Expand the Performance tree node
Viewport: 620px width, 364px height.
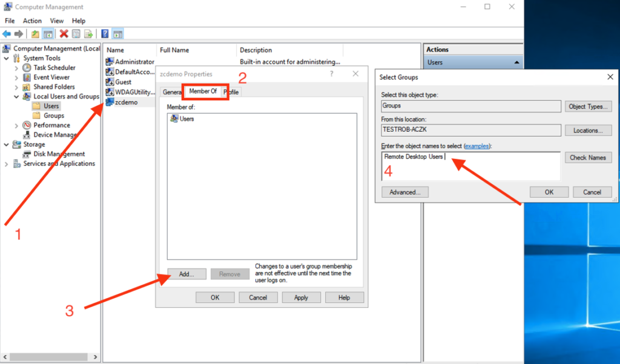pos(16,126)
